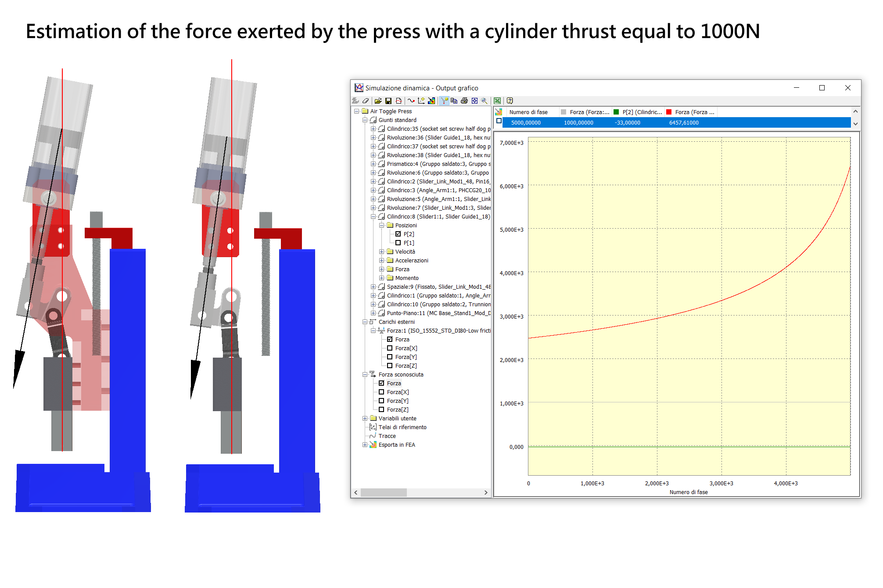Click the tree panel horizontal scrollbar thumb
This screenshot has width=883, height=588.
coord(384,492)
